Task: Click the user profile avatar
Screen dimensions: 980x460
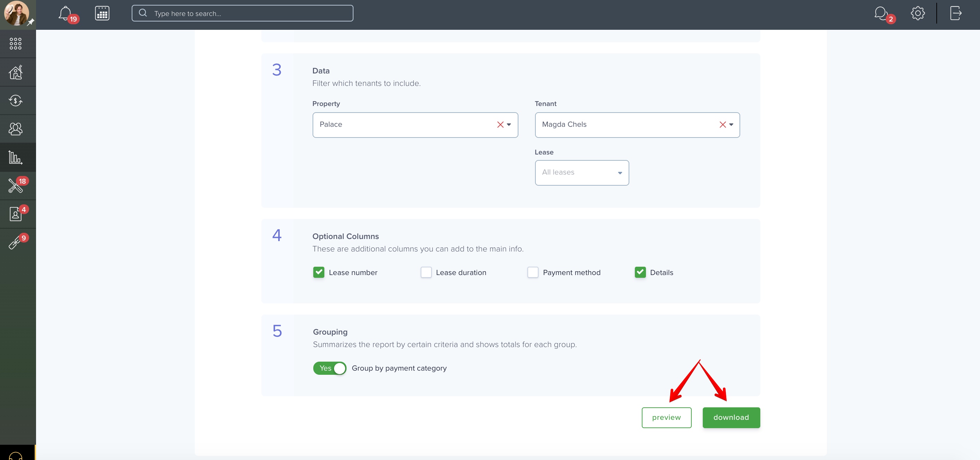Action: (x=16, y=13)
